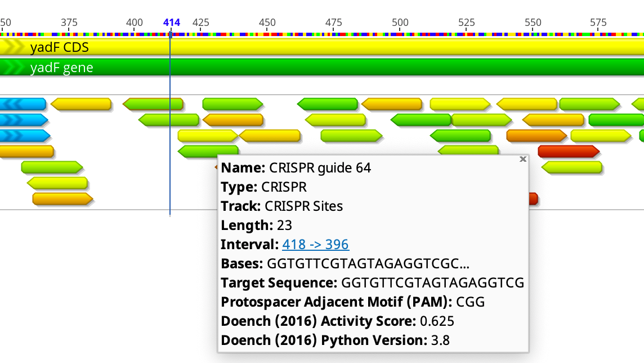644x363 pixels.
Task: Click position 500 on the ruler
Action: pos(400,23)
